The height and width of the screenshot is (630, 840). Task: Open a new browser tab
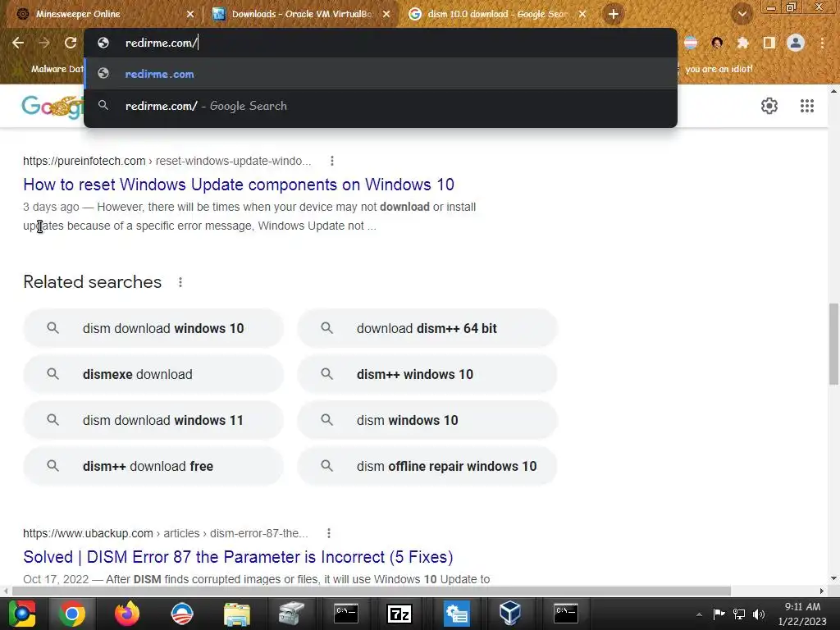click(x=614, y=14)
